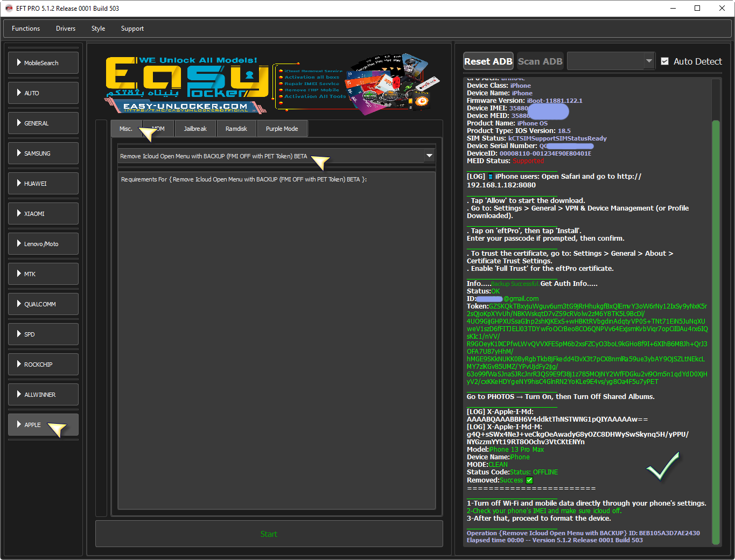Image resolution: width=735 pixels, height=560 pixels.
Task: Click the 'Status Code:Status: OFFLINE' log line
Action: 512,472
